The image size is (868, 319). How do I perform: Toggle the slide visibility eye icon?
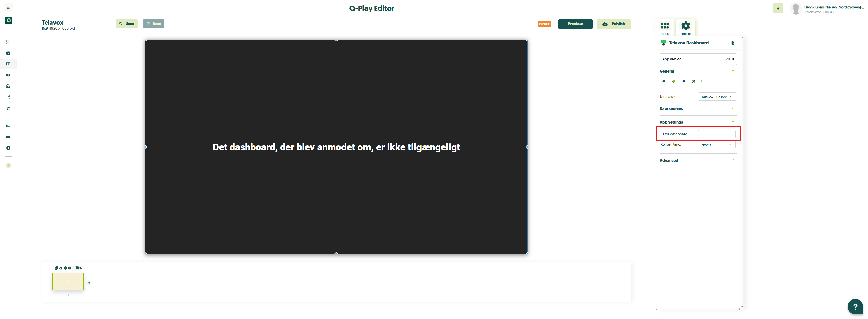click(x=69, y=268)
